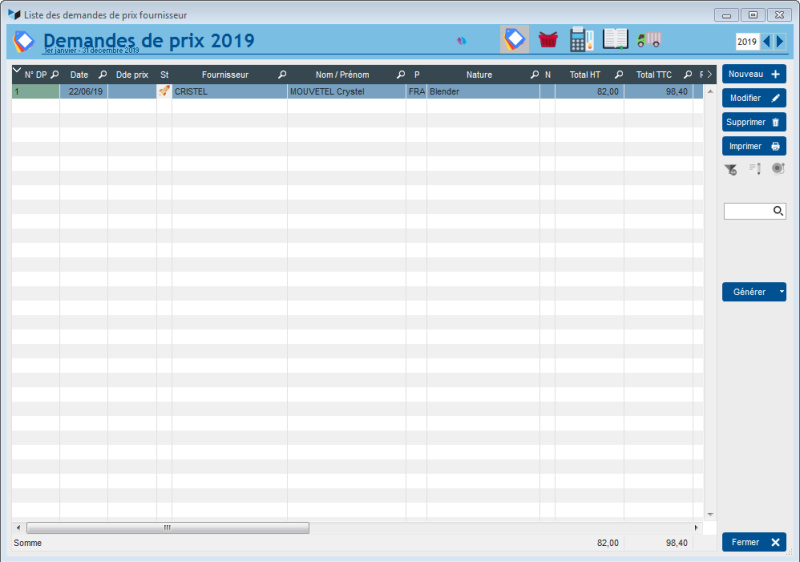Click the sort order icon
The height and width of the screenshot is (562, 800).
point(755,169)
